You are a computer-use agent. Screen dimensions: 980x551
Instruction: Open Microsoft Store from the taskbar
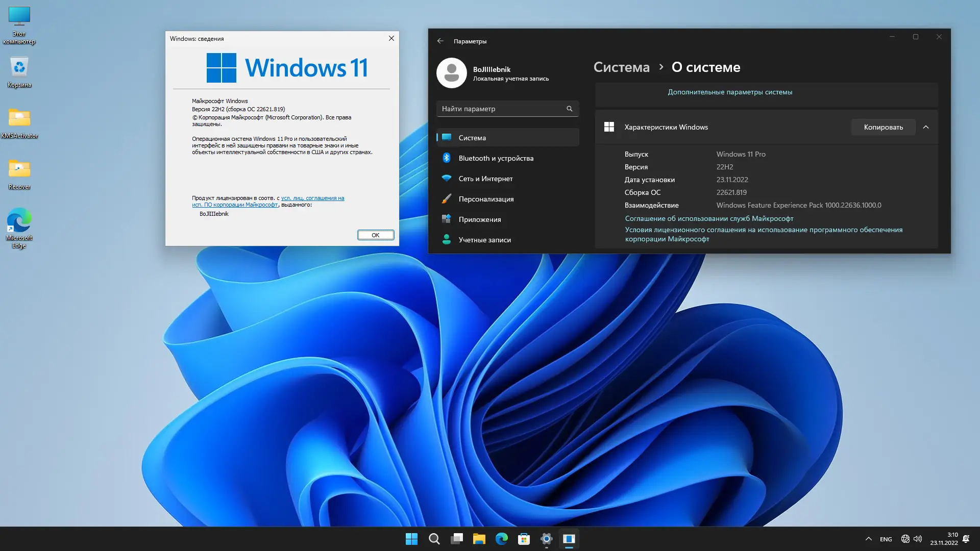click(524, 539)
